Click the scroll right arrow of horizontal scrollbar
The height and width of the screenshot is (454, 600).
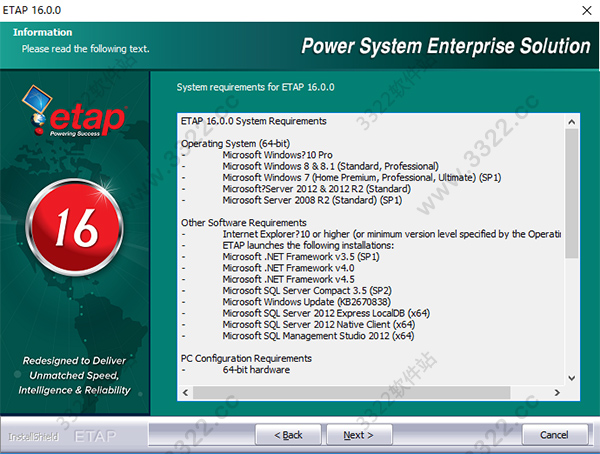coord(557,392)
